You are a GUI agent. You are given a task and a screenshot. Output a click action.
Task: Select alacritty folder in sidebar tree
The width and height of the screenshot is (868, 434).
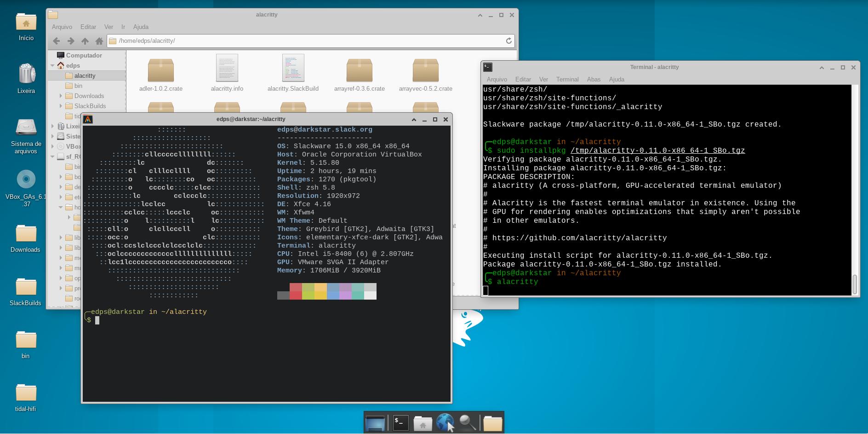point(87,75)
